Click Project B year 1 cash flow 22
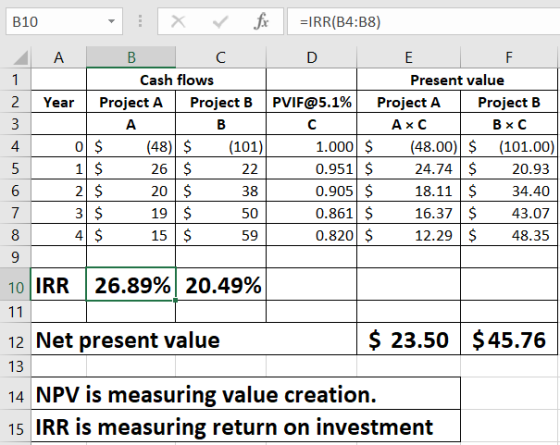560x445 pixels. [221, 168]
